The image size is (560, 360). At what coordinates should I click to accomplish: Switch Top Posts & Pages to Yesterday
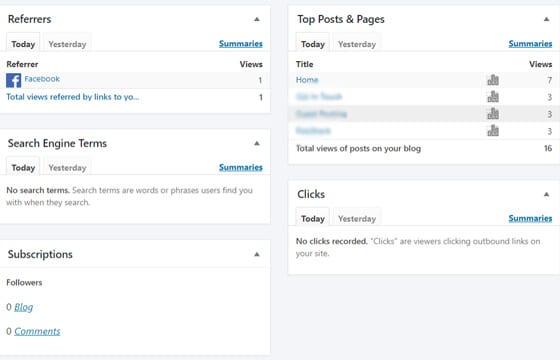tap(357, 44)
